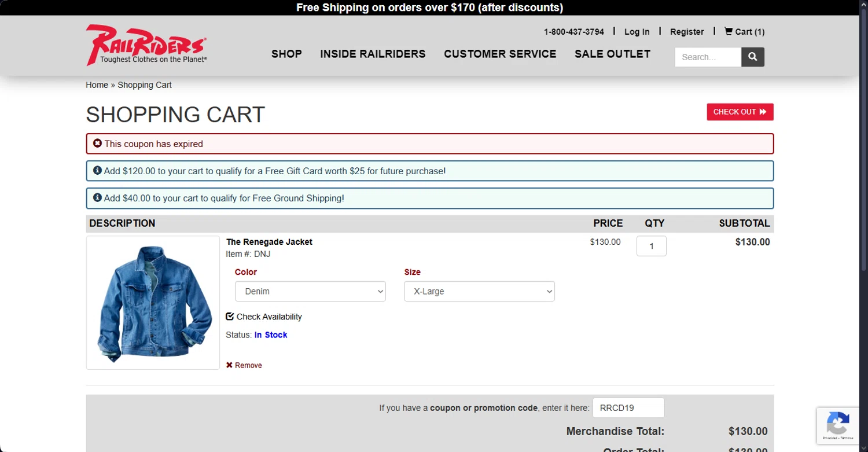Open the CUSTOMER SERVICE menu

tap(500, 54)
